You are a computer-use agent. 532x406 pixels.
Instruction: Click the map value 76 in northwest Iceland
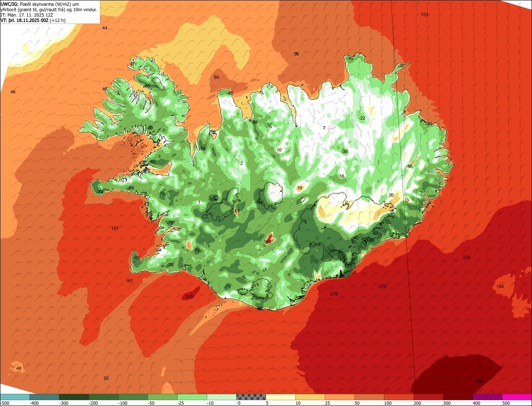pyautogui.click(x=203, y=149)
